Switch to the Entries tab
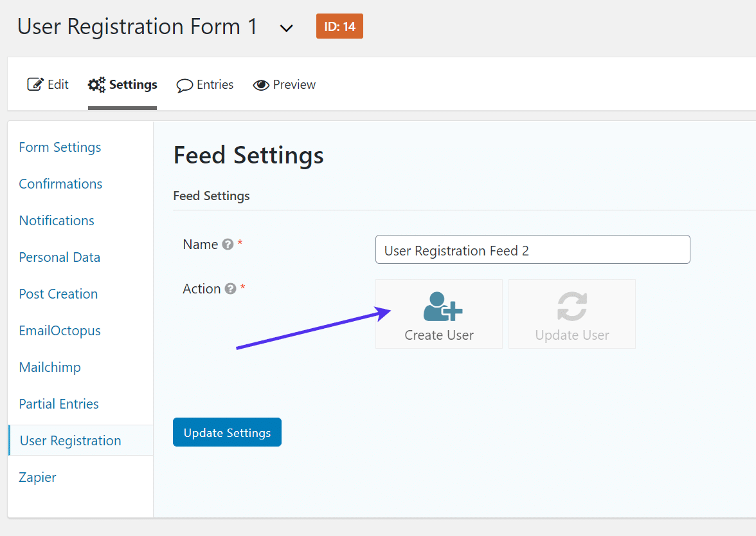 204,84
